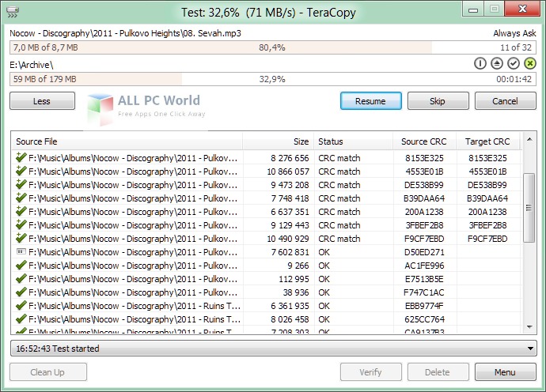Resume the paused test
This screenshot has height=392, width=546.
[371, 101]
